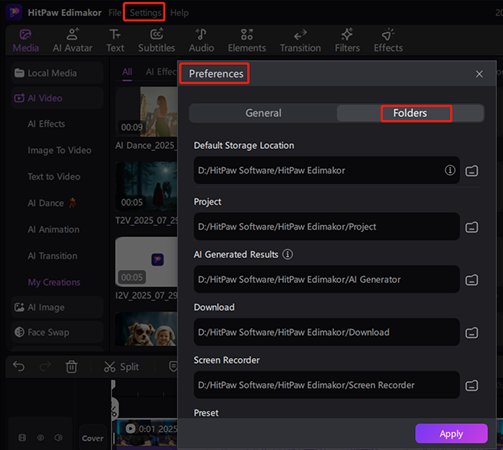Select the All filter tab in media list

point(127,72)
